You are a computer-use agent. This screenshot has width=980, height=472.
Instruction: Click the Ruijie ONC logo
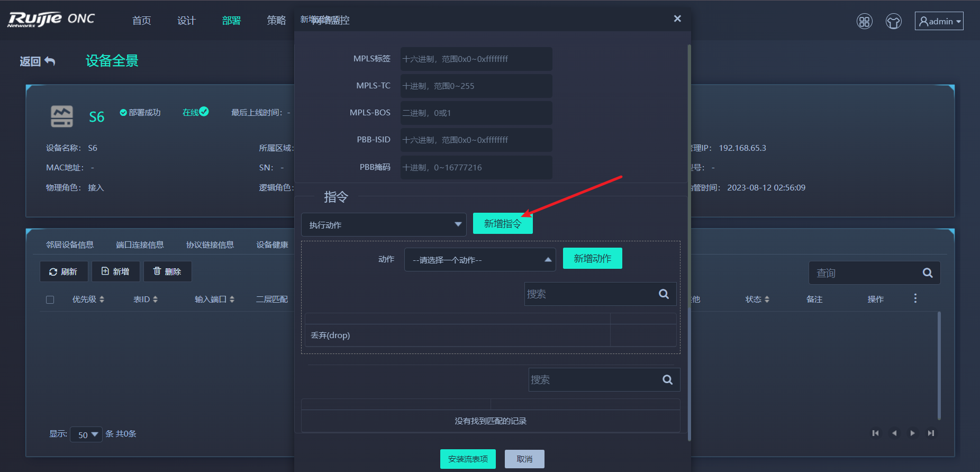tap(51, 20)
